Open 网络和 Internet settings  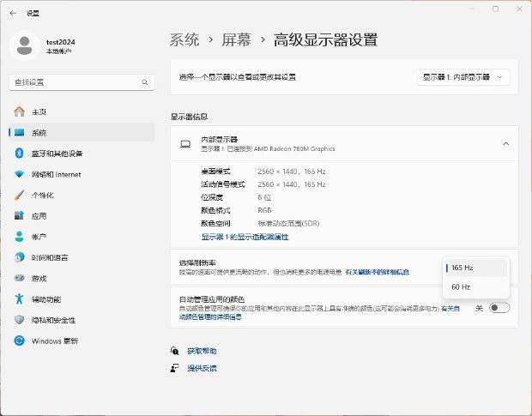tap(82, 174)
